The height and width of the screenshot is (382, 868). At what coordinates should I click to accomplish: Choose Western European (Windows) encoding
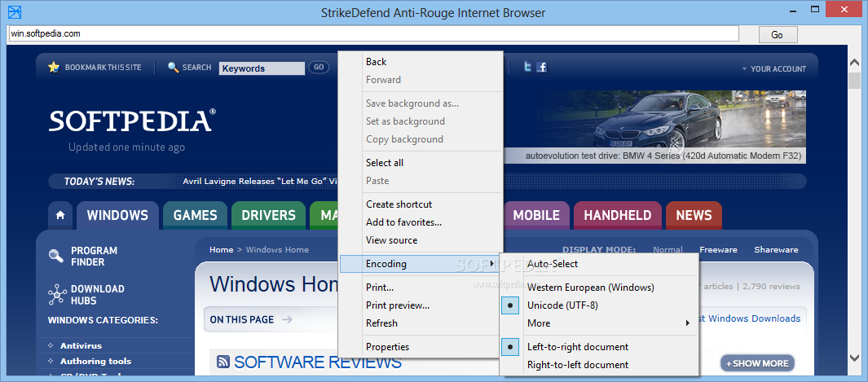click(x=599, y=288)
